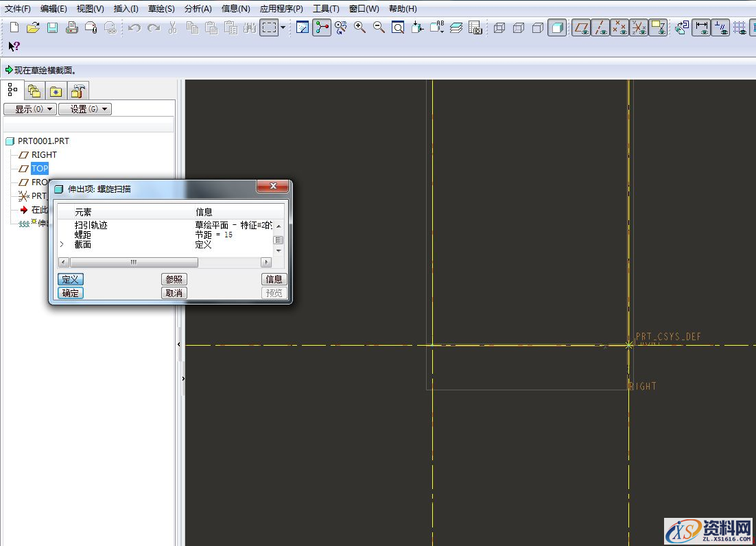The width and height of the screenshot is (756, 546).
Task: Click the New file icon
Action: point(14,28)
